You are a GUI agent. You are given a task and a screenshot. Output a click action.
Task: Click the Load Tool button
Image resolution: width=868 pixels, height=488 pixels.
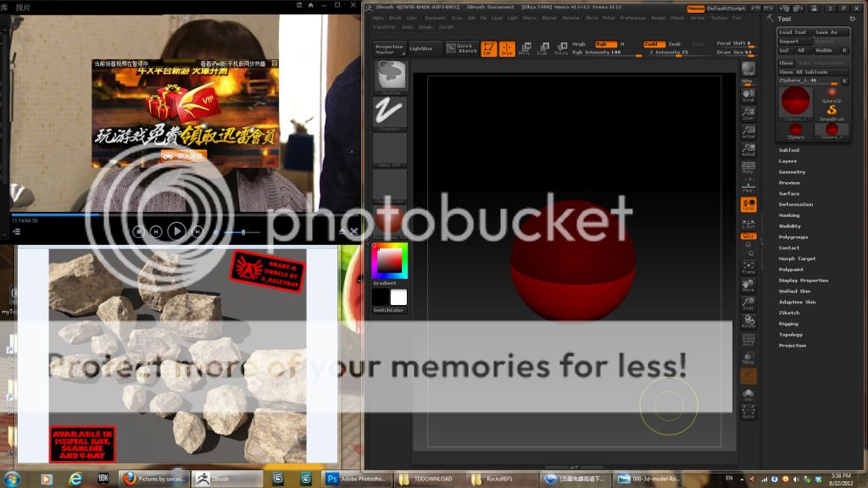794,32
